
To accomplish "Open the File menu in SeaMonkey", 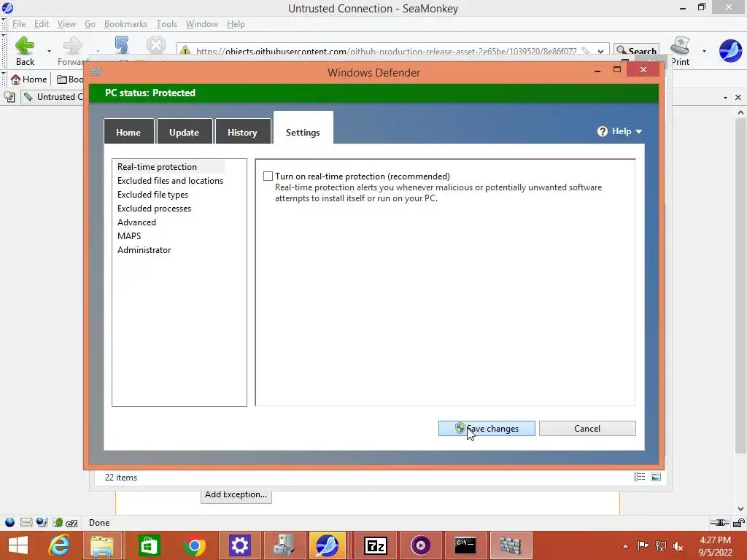I will pyautogui.click(x=19, y=24).
